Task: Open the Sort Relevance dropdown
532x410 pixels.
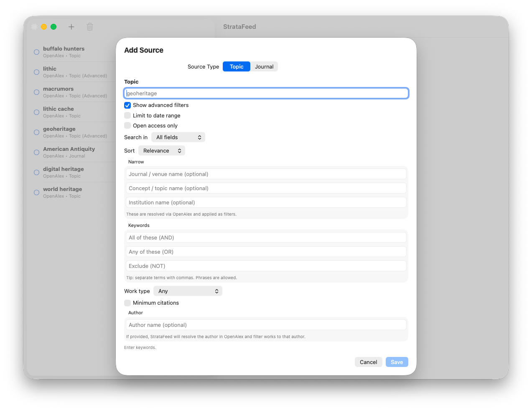Action: 162,150
